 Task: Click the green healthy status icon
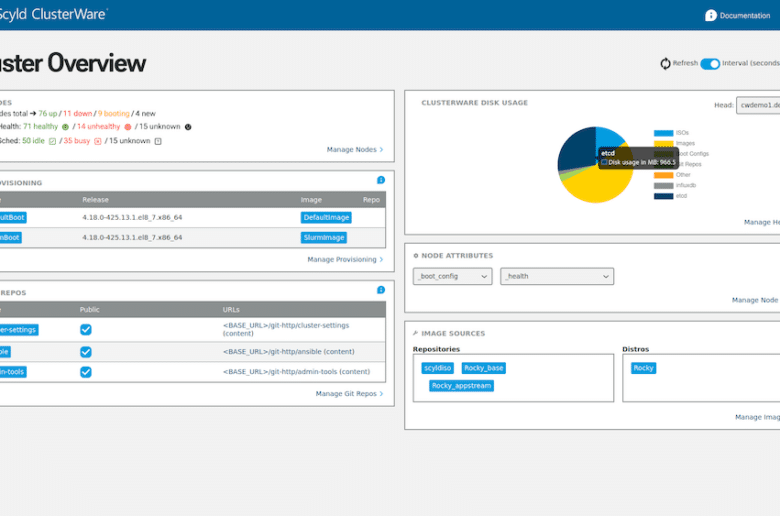point(65,127)
